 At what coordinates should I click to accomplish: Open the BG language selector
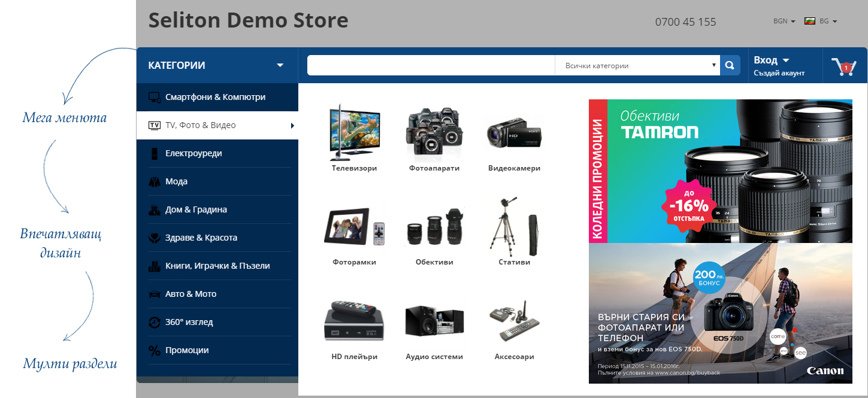[x=821, y=21]
